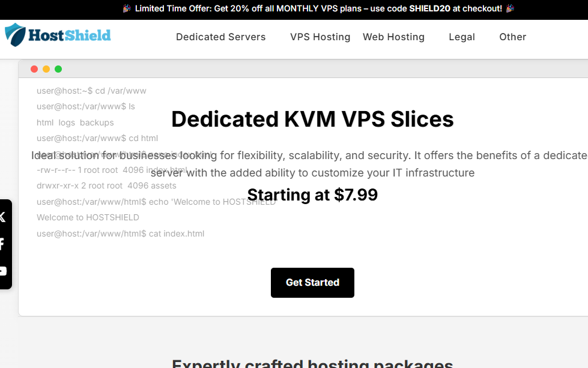Open the Legal menu item
The image size is (588, 368).
tap(461, 37)
